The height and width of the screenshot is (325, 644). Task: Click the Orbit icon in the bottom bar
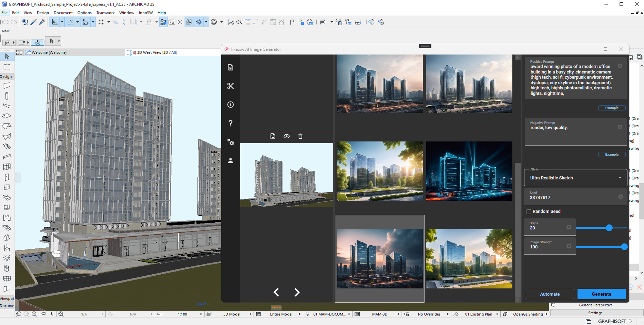point(44,314)
